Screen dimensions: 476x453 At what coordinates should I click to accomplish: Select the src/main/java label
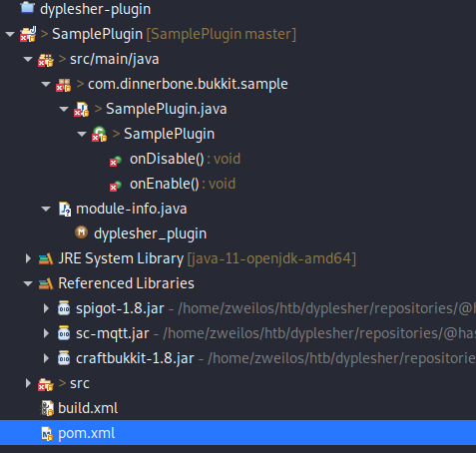[115, 59]
